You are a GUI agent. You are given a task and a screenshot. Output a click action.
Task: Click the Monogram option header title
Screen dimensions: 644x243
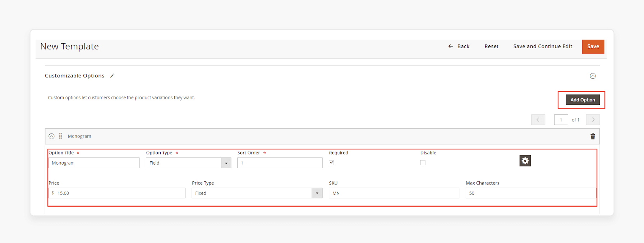79,136
